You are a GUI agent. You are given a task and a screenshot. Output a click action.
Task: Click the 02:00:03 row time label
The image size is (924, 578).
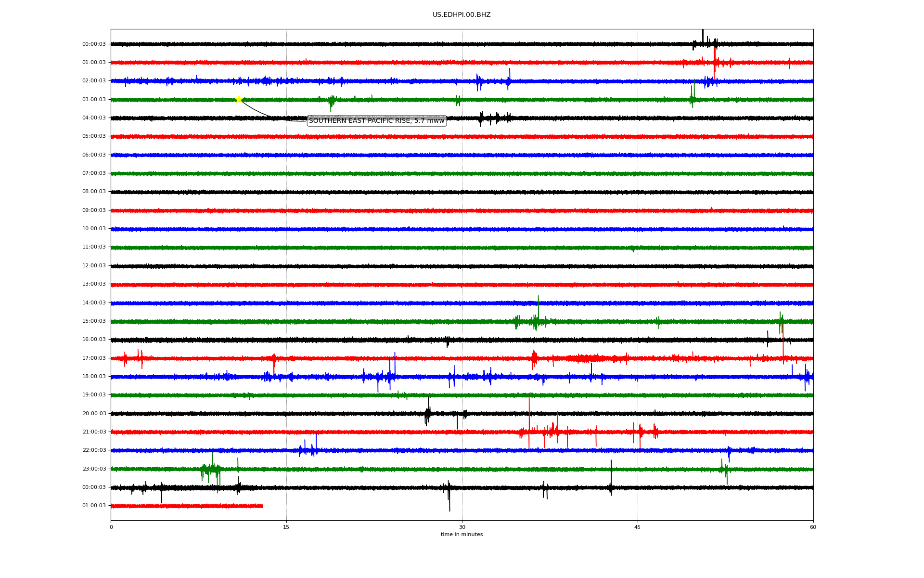pos(94,80)
